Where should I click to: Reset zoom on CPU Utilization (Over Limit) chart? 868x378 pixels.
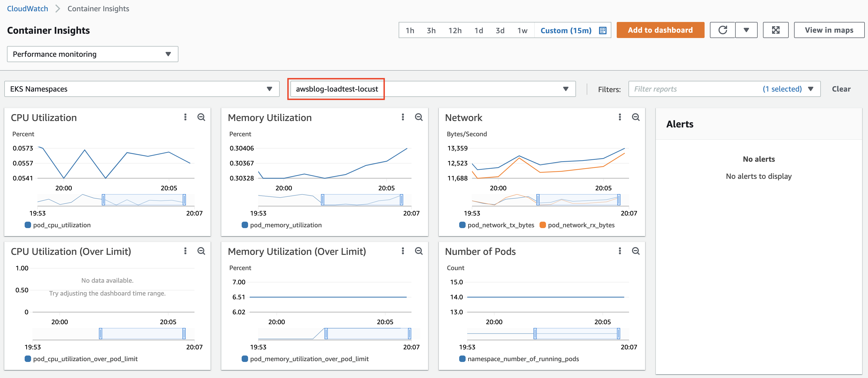tap(201, 251)
